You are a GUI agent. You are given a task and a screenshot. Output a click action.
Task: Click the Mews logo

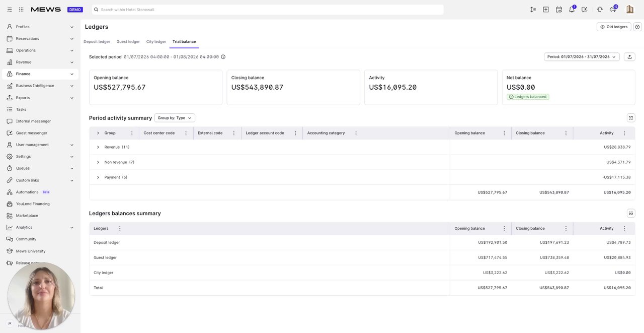point(46,10)
